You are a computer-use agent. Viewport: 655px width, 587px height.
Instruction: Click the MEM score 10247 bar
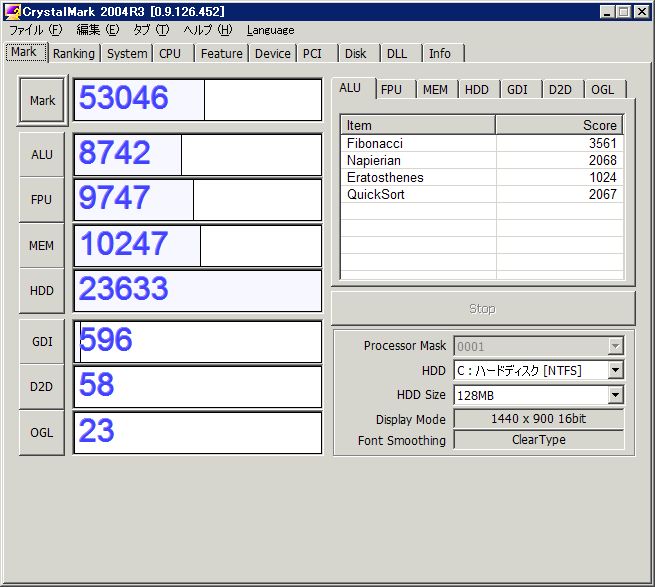point(198,245)
